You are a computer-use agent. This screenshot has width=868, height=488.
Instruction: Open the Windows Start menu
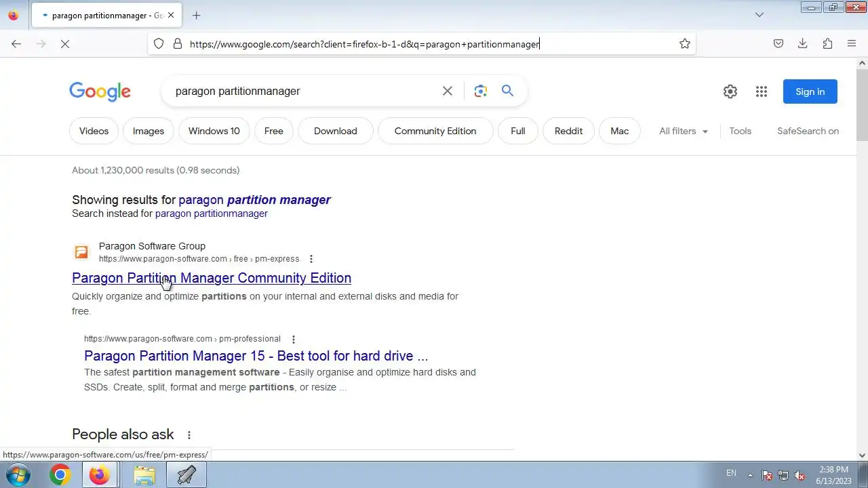(x=18, y=475)
